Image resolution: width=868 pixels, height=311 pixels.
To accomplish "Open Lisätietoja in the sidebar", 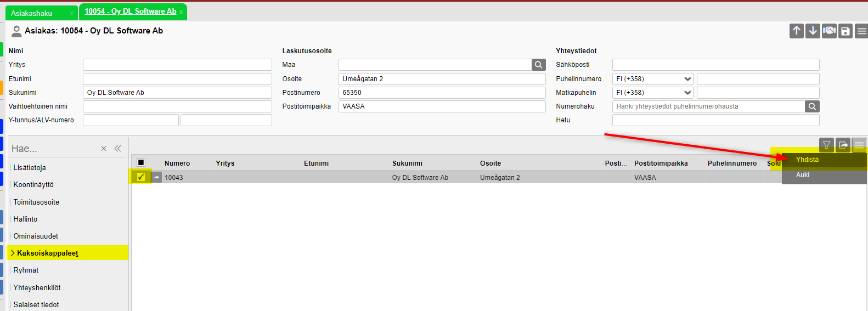I will 30,168.
